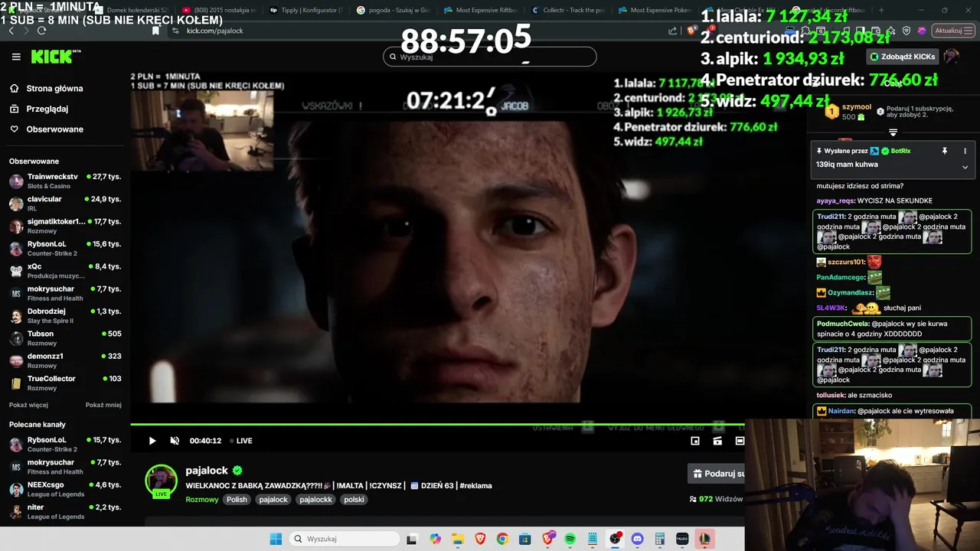
Task: Open Google Chrome from the taskbar
Action: [502, 539]
